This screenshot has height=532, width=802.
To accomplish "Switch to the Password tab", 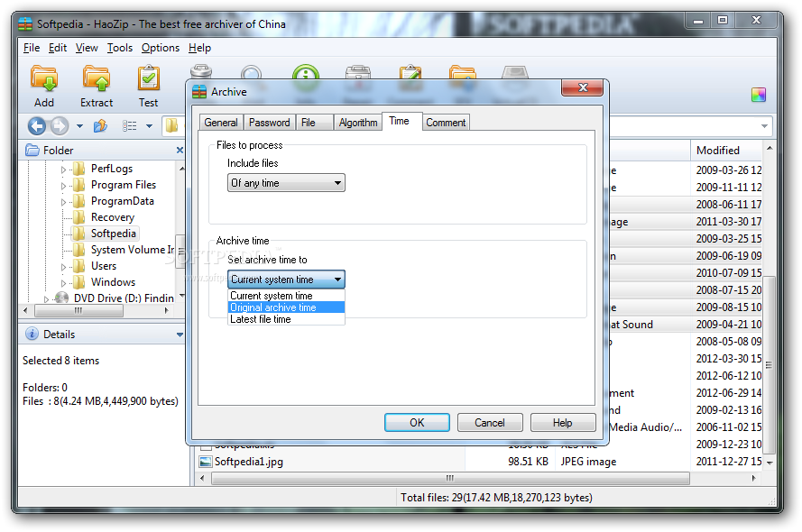I will click(270, 123).
